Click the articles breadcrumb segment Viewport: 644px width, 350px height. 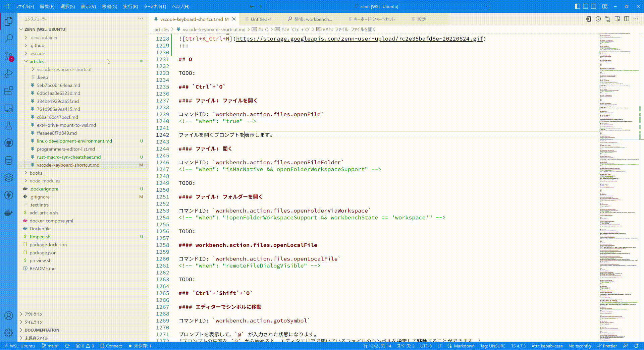162,30
